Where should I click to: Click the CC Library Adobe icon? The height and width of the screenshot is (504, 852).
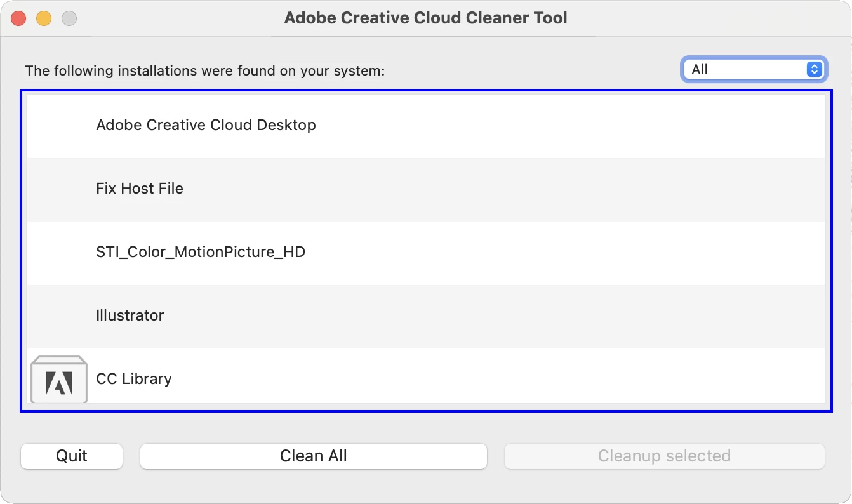tap(59, 379)
